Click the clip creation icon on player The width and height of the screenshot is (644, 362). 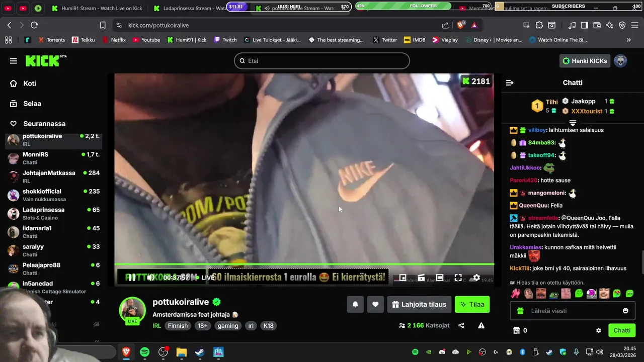pyautogui.click(x=421, y=278)
